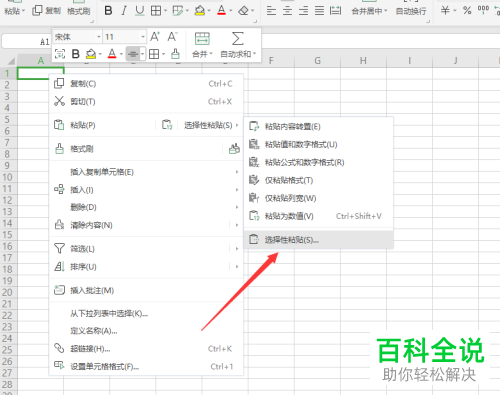Align text left in the ribbon
The image size is (500, 395).
[x=271, y=11]
